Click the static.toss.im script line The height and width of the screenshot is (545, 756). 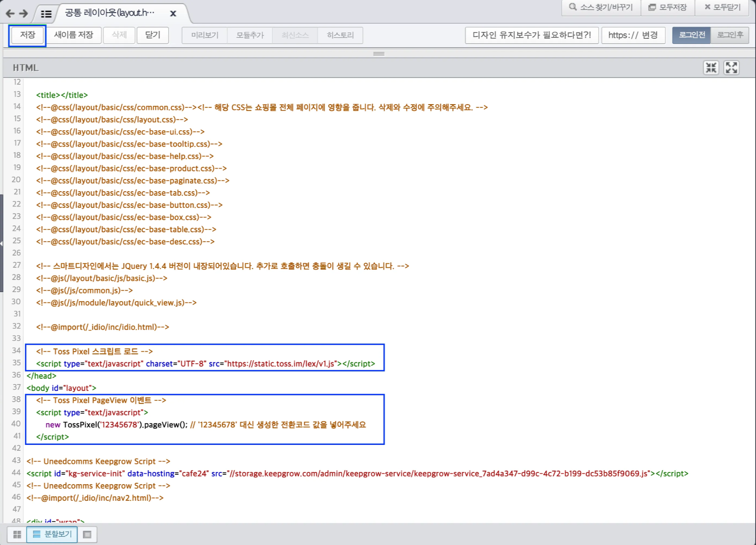[206, 363]
